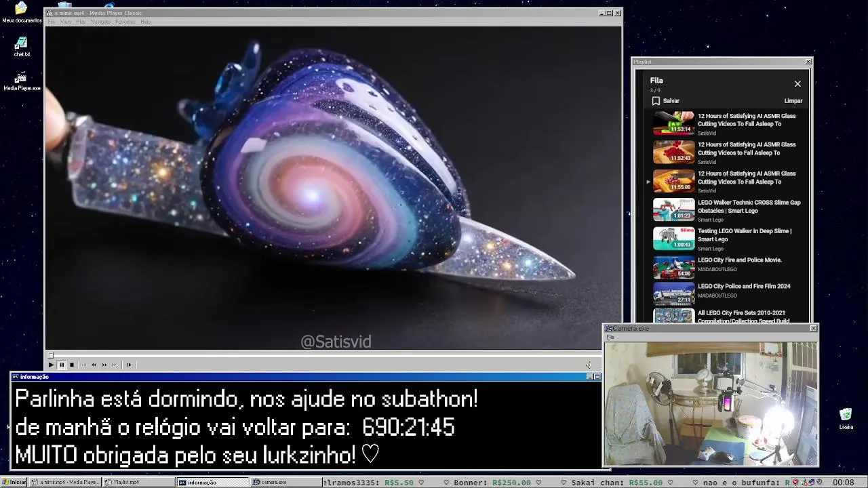Open LEGO City Fire and Police Movie entry
Viewport: 868px width, 488px height.
pyautogui.click(x=740, y=260)
